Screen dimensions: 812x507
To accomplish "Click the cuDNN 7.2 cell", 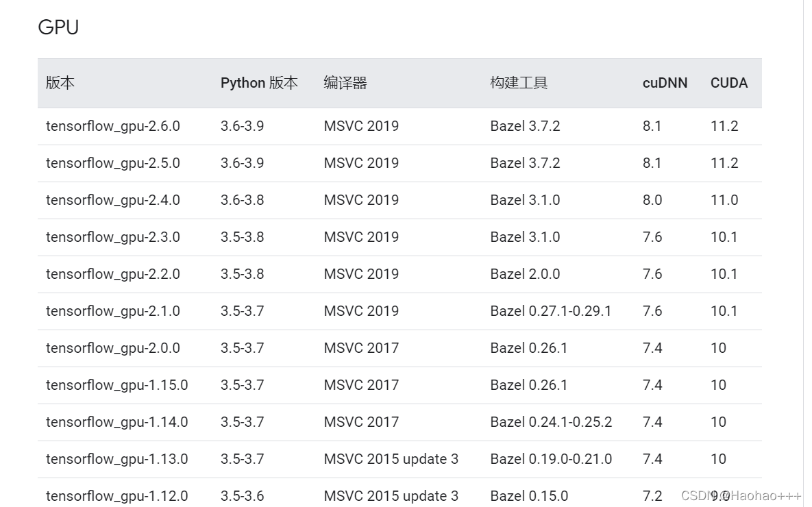I will coord(652,496).
